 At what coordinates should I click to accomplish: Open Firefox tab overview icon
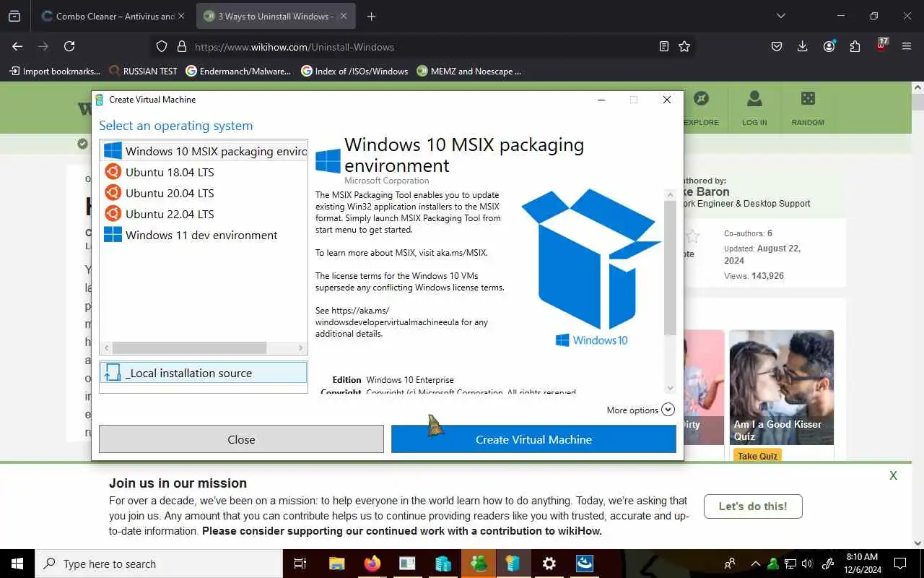point(14,16)
